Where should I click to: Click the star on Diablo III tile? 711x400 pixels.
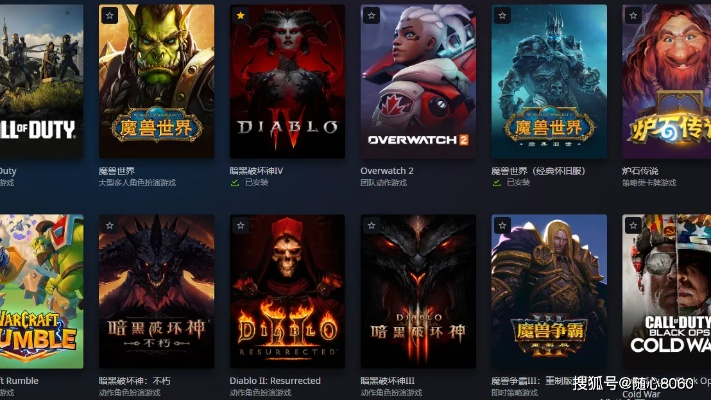371,225
